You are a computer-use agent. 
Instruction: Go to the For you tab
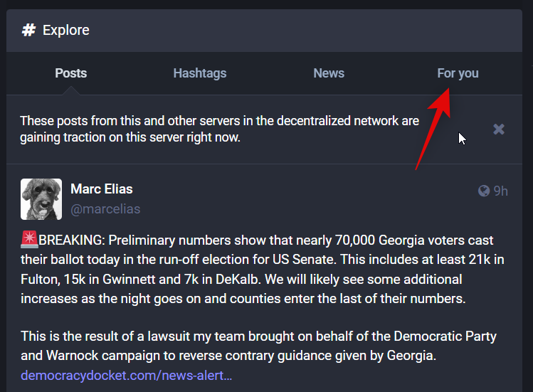point(458,73)
